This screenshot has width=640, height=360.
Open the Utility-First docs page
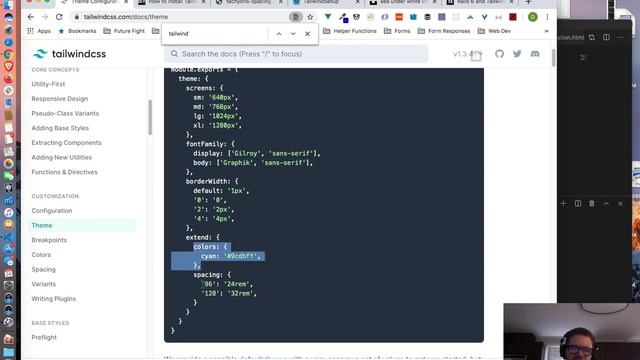[48, 84]
